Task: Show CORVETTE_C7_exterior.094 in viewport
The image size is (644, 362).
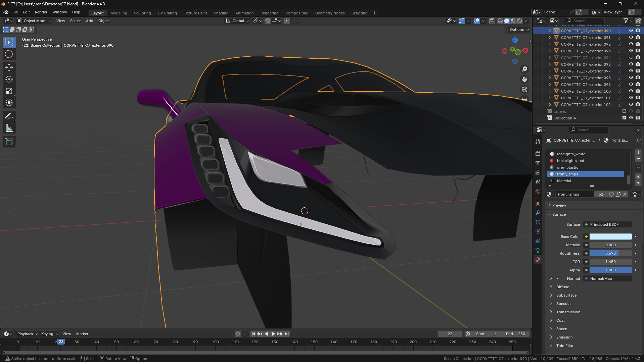Action: coord(631,58)
